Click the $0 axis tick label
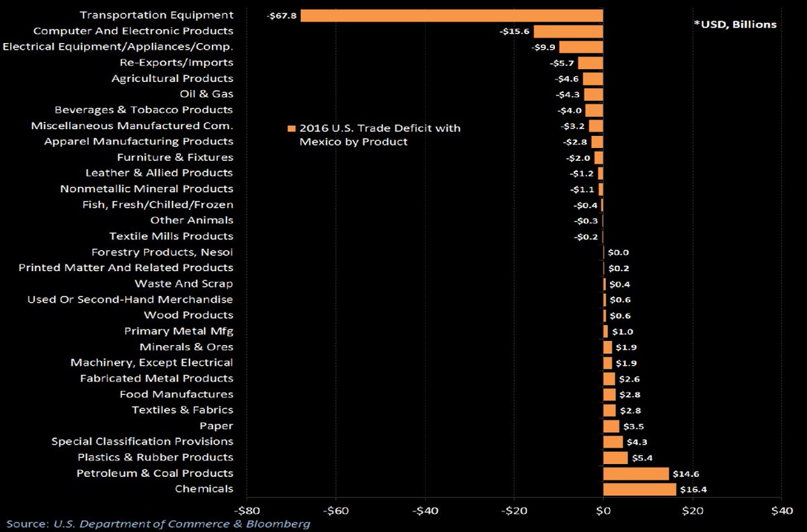Screen dimensions: 807x532 click(x=603, y=510)
